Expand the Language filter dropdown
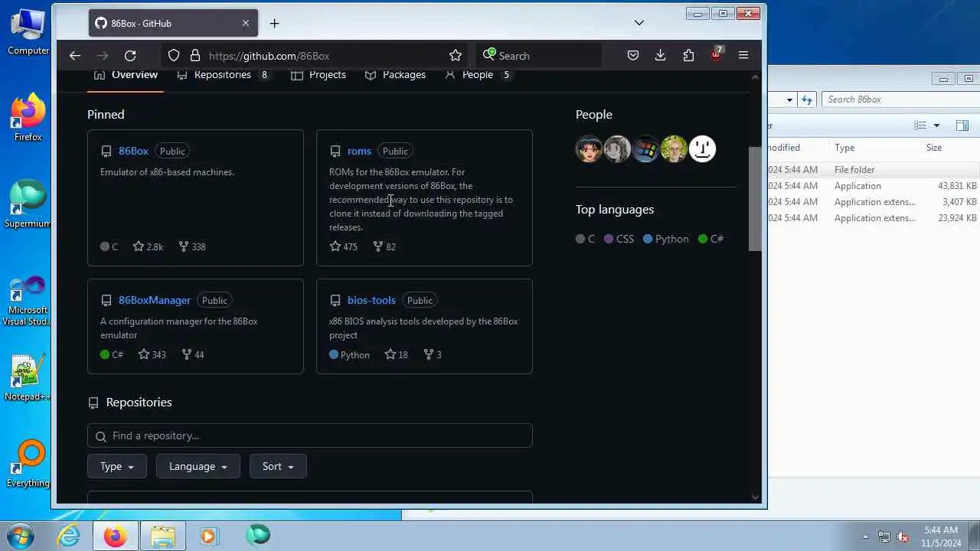This screenshot has width=980, height=551. [198, 466]
